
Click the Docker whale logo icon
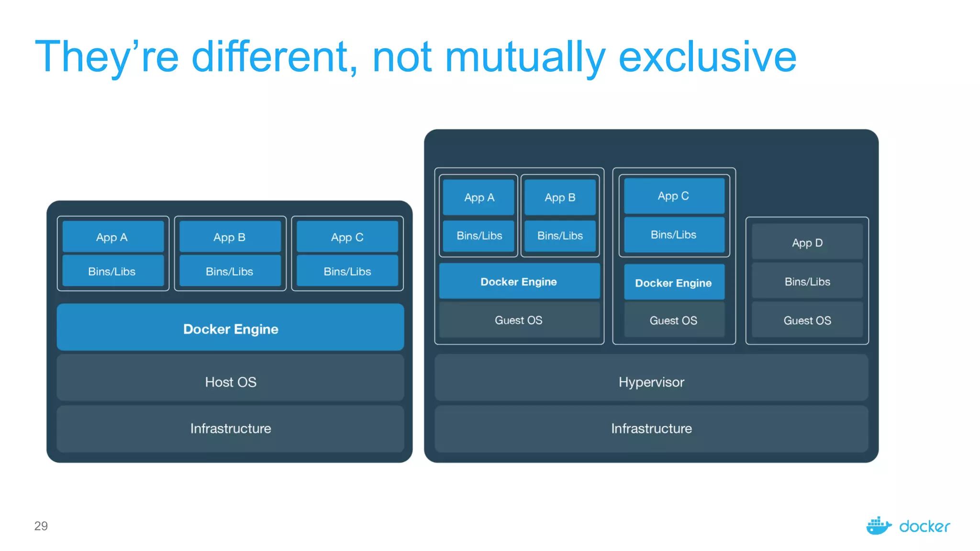pos(879,526)
